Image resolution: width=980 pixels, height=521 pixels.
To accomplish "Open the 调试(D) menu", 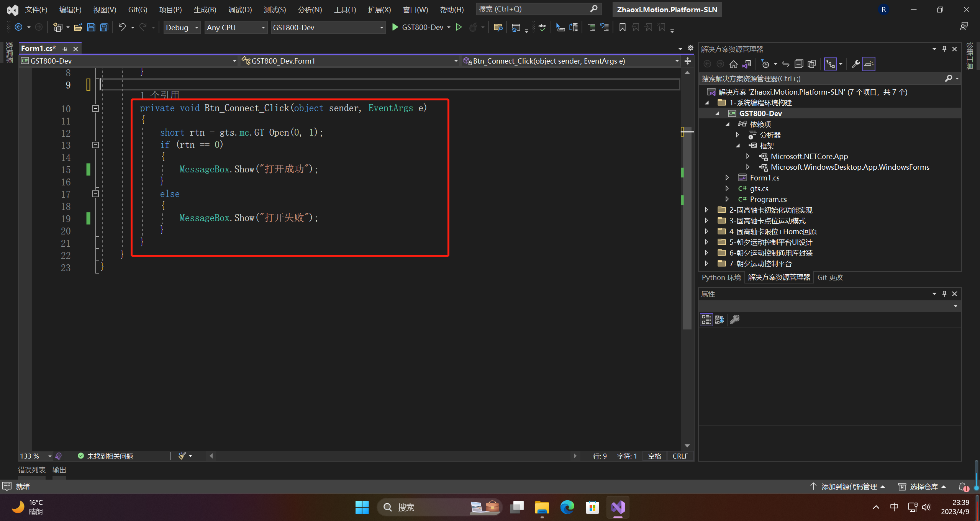I will pos(240,10).
